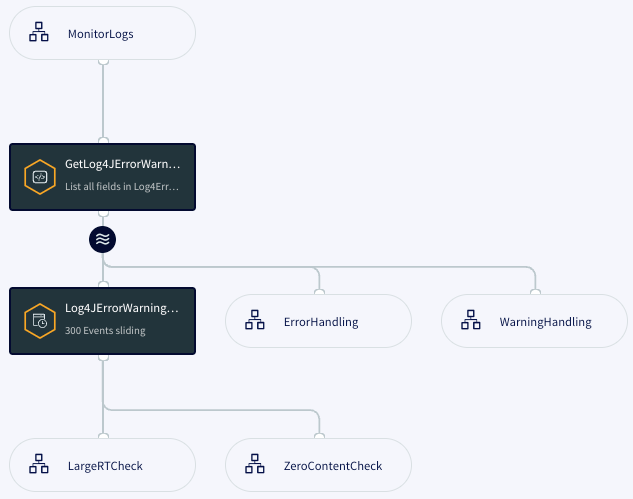
Task: Click the "300 Events sliding" subtitle
Action: [105, 330]
